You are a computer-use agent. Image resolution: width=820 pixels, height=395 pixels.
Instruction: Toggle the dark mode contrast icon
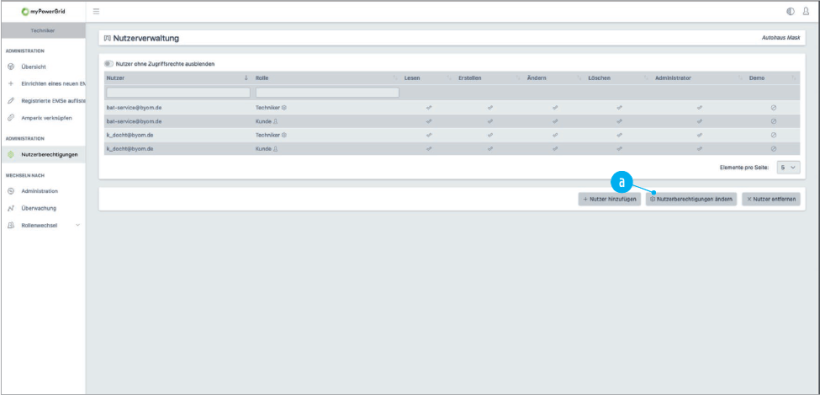(x=790, y=11)
